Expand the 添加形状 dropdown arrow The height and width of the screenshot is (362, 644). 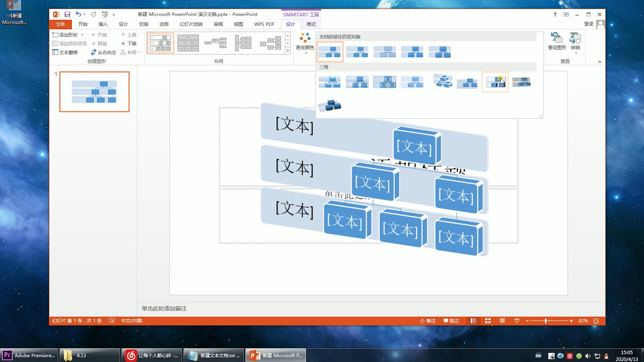[83, 35]
